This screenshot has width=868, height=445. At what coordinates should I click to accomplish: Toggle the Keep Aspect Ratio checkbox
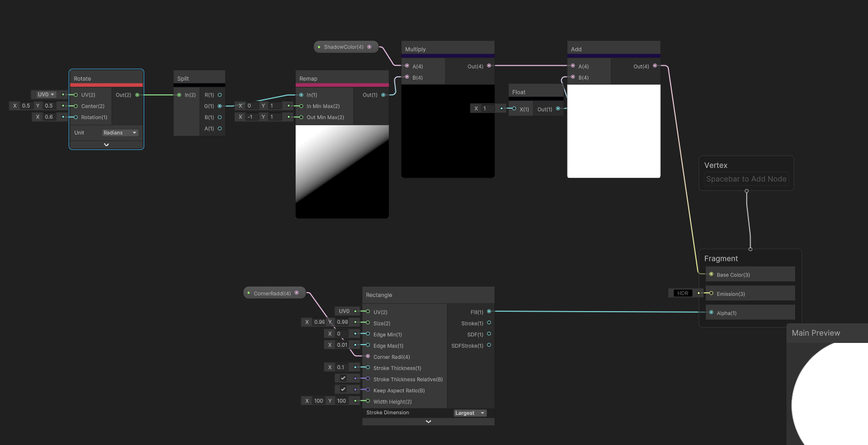[343, 389]
